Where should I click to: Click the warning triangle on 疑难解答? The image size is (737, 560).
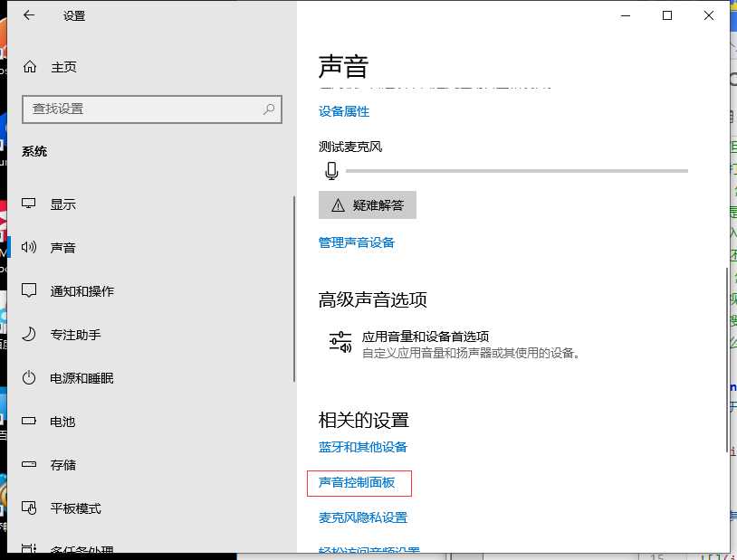[x=338, y=205]
